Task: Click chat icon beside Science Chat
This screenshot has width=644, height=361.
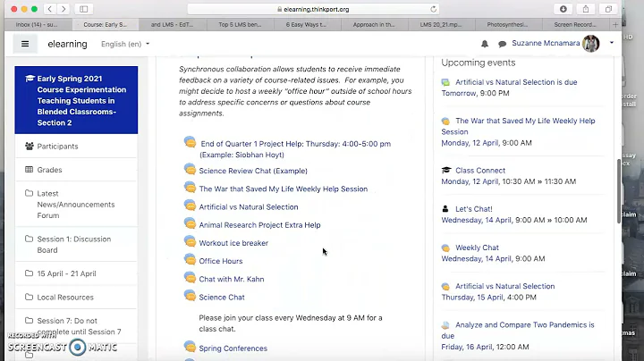Action: 190,296
